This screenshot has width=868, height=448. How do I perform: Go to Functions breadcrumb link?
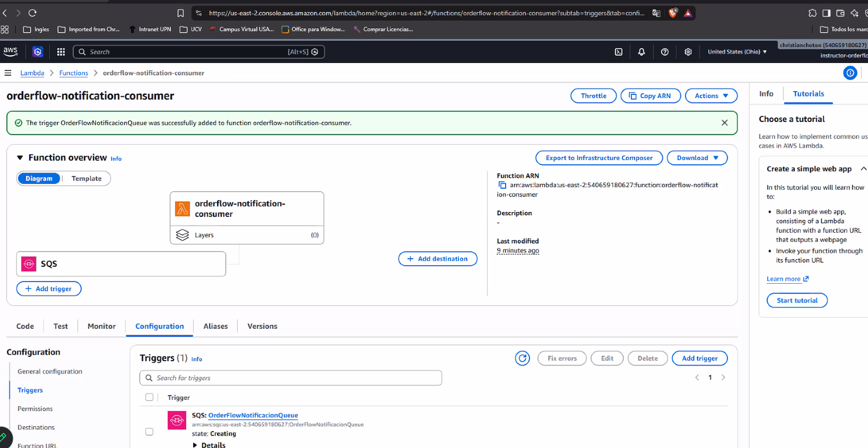(74, 73)
